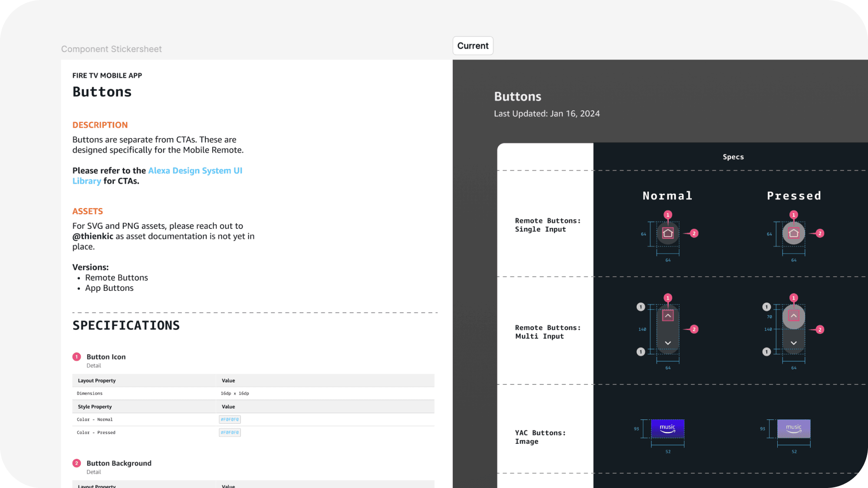Click the SPECIFICATIONS heading
This screenshot has height=488, width=868.
(126, 326)
